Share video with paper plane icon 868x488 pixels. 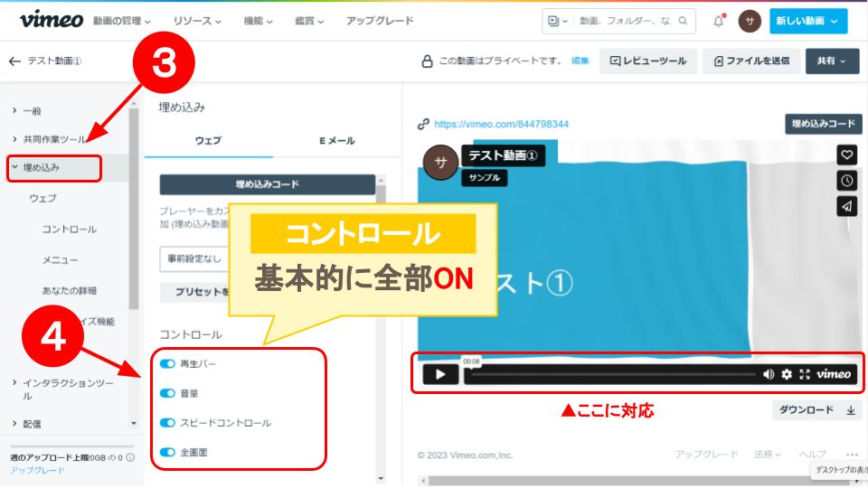click(846, 206)
